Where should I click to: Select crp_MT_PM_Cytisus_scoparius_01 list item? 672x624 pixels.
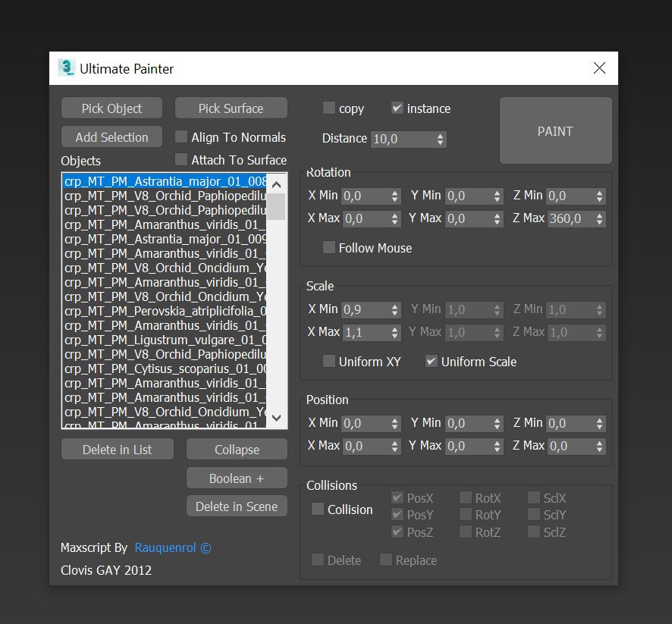165,368
